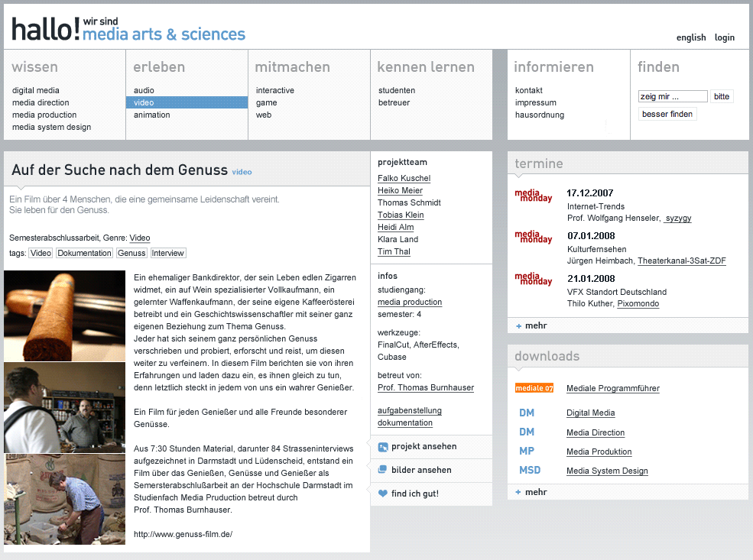Click the Pixomondo link

pos(638,304)
